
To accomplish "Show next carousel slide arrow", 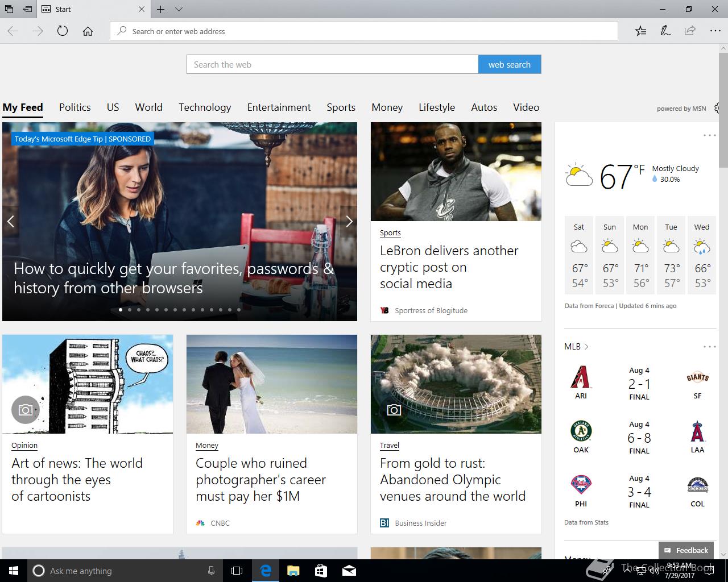I will pos(349,221).
